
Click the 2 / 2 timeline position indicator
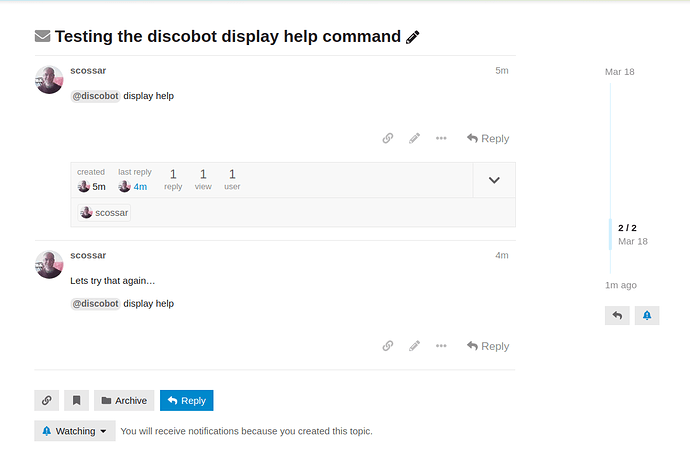[627, 228]
